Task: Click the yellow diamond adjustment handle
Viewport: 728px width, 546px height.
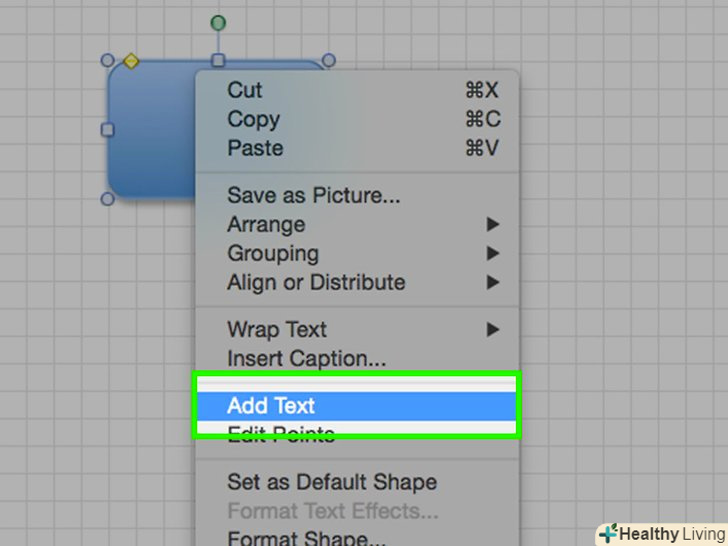Action: point(131,62)
